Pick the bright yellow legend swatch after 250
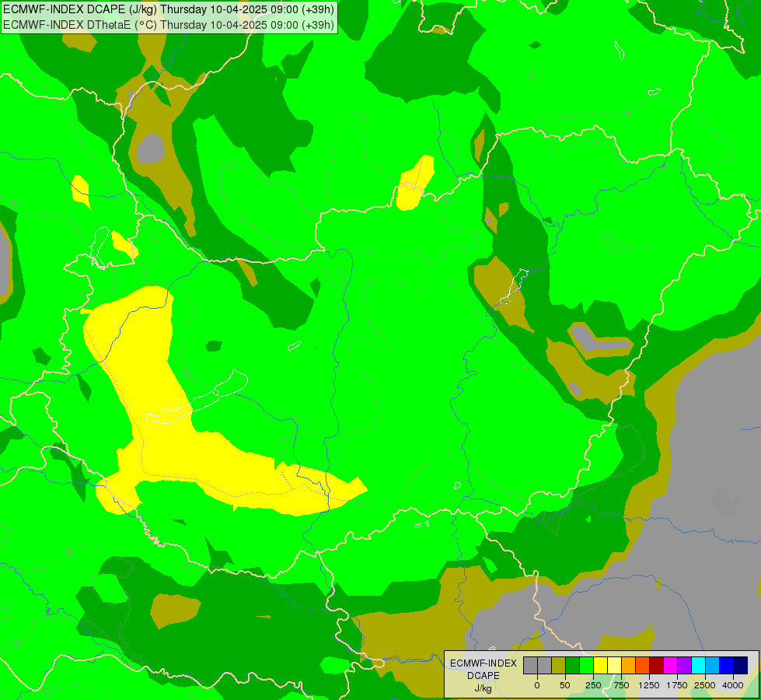761x700 pixels. [600, 665]
